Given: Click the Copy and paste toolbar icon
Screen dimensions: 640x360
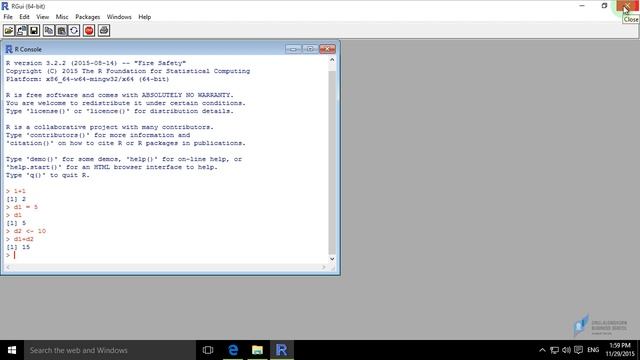Looking at the screenshot, I should (74, 31).
